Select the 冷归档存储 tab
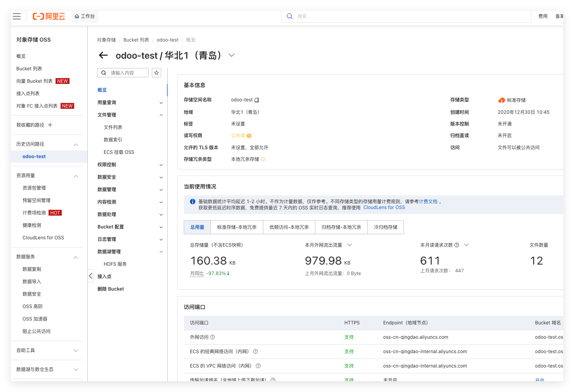This screenshot has width=574, height=392. tap(385, 227)
